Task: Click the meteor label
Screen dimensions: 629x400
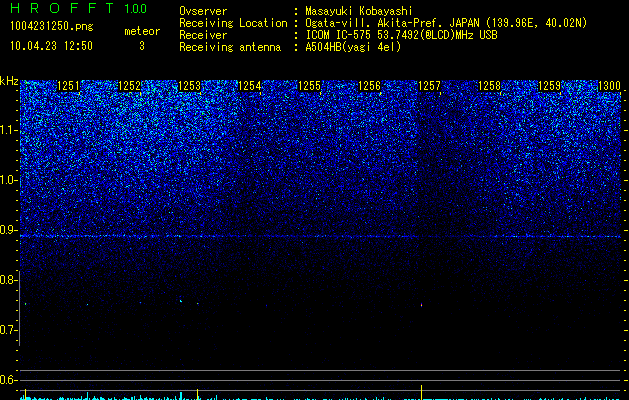Action: (142, 31)
